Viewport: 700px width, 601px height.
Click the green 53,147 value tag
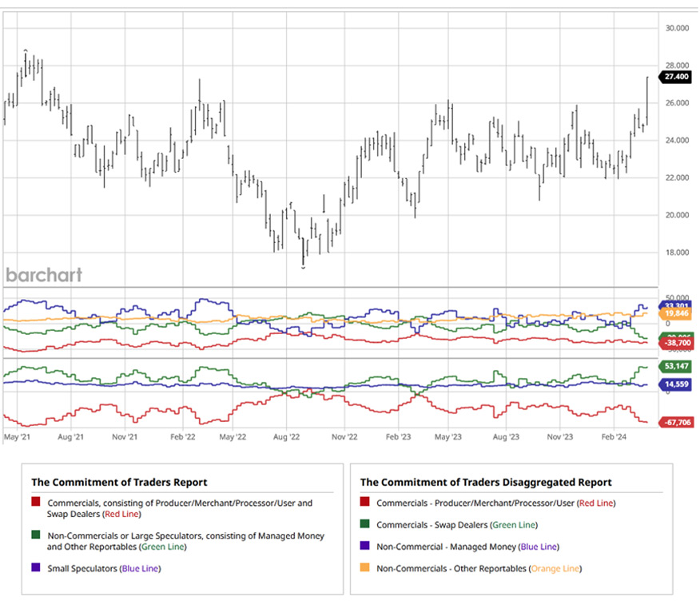pos(678,367)
